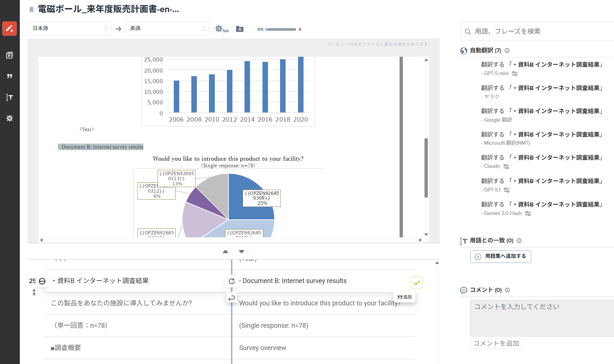This screenshot has height=364, width=614.
Task: Open the glossary terms icon in sidebar
Action: pyautogui.click(x=10, y=97)
